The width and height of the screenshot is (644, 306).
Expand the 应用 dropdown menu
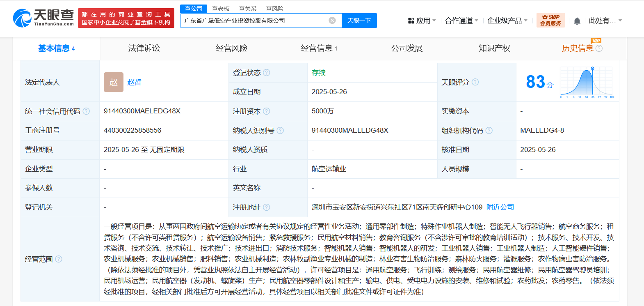coord(422,21)
